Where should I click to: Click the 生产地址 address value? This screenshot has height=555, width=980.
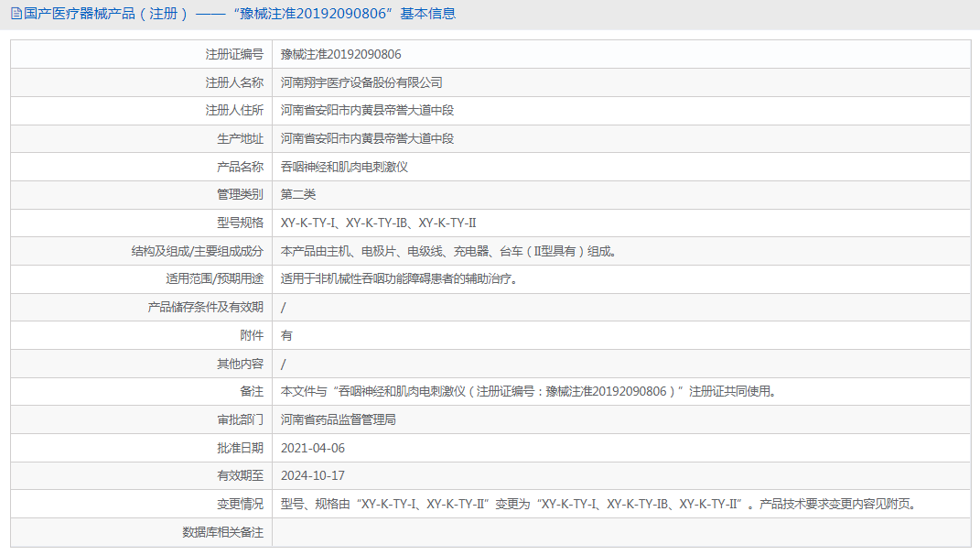pos(367,139)
